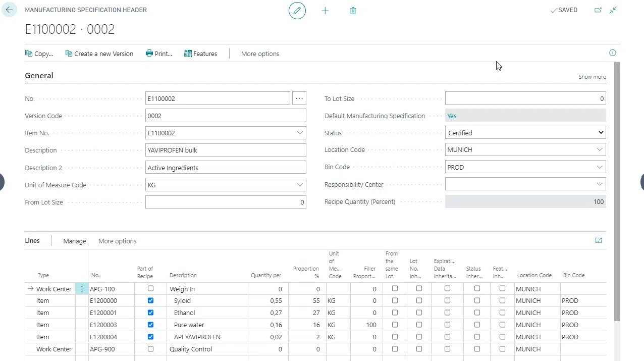Click the plus icon to create new

(325, 11)
